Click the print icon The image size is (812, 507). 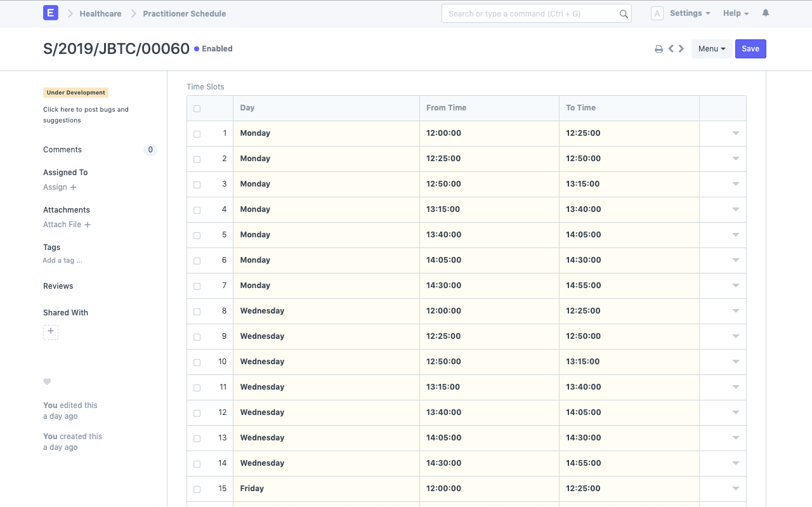pyautogui.click(x=658, y=49)
